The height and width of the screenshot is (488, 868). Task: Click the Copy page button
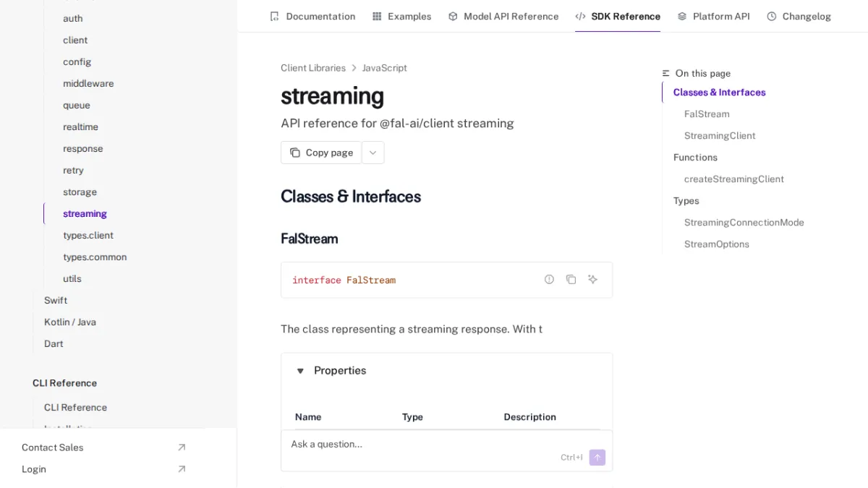tap(321, 153)
